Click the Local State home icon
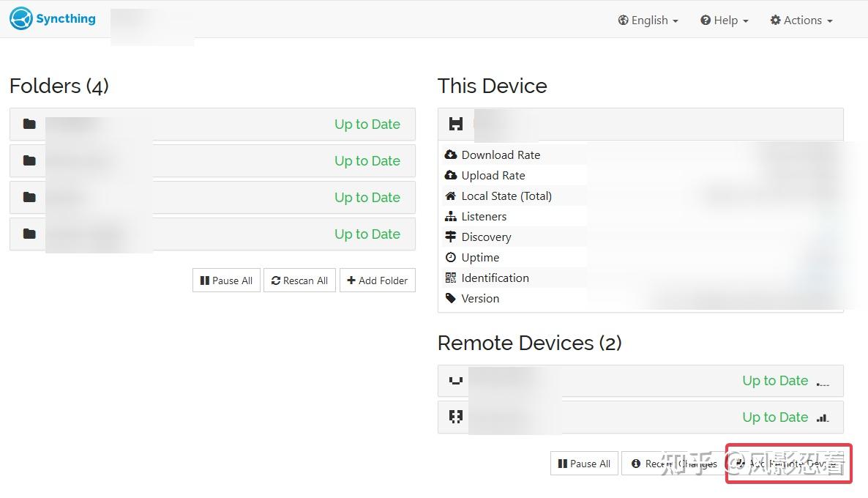The height and width of the screenshot is (498, 868). point(451,196)
